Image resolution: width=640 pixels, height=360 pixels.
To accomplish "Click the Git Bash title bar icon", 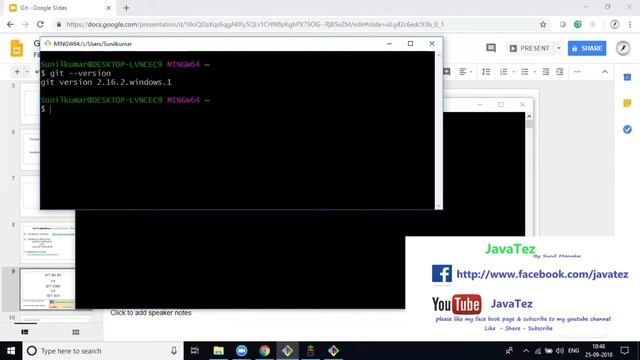I will (x=48, y=43).
